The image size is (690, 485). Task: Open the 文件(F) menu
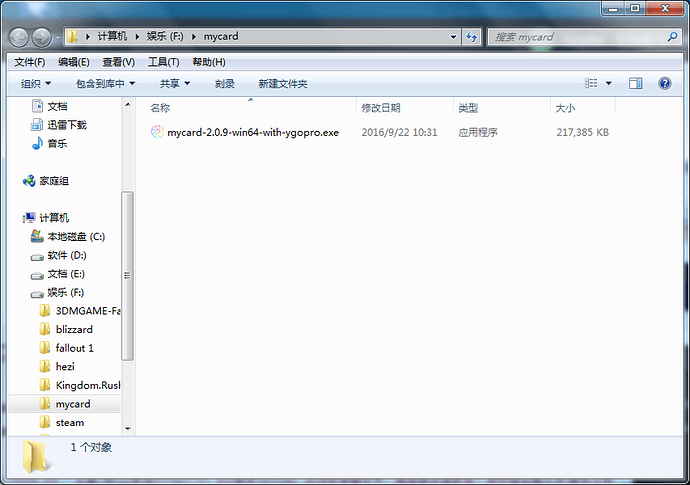pyautogui.click(x=29, y=62)
